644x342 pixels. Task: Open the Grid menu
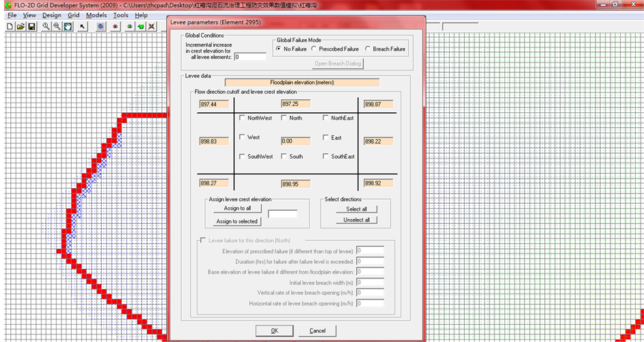73,15
